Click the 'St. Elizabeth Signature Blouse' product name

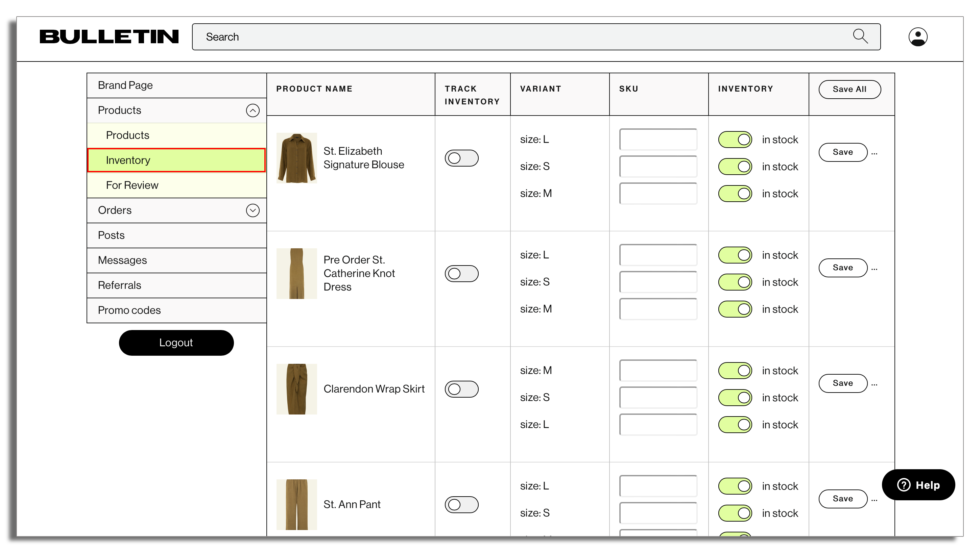click(x=364, y=158)
